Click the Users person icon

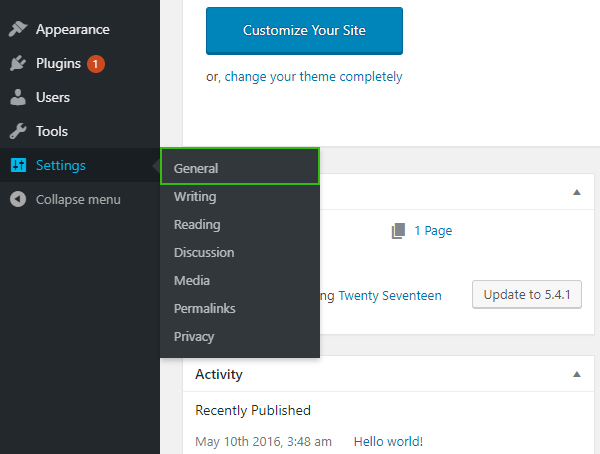[x=18, y=98]
